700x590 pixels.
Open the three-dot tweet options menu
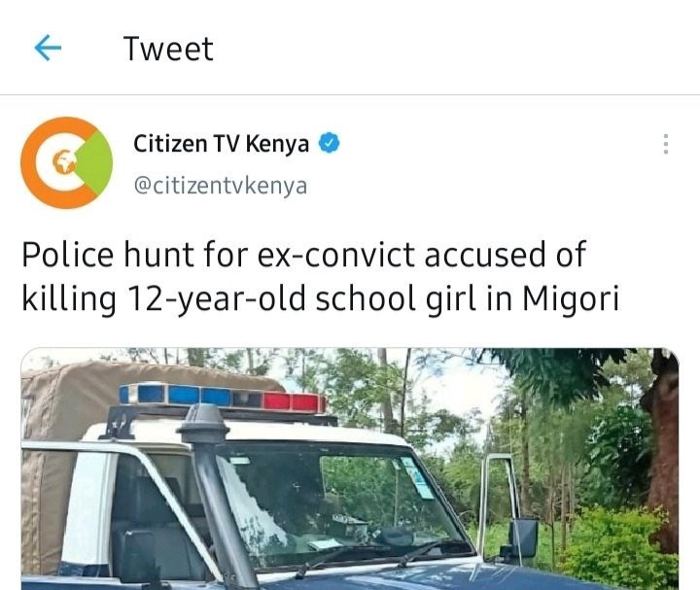point(666,144)
